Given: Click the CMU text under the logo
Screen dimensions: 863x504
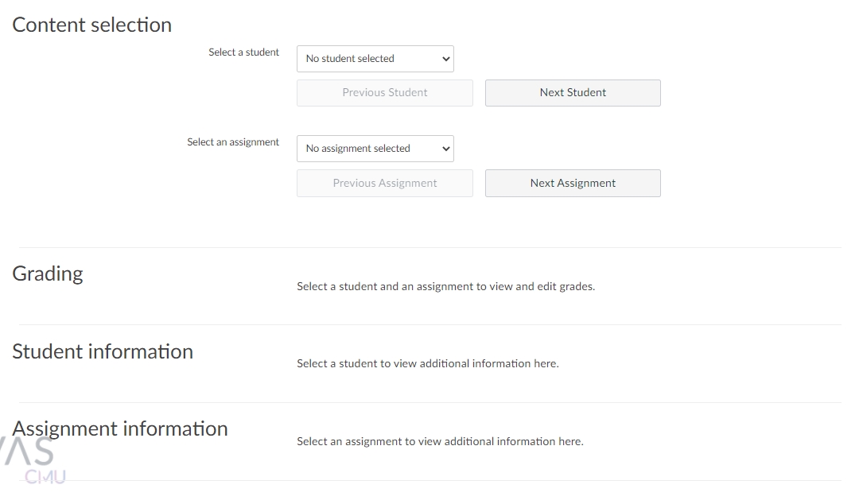Looking at the screenshot, I should tap(45, 477).
